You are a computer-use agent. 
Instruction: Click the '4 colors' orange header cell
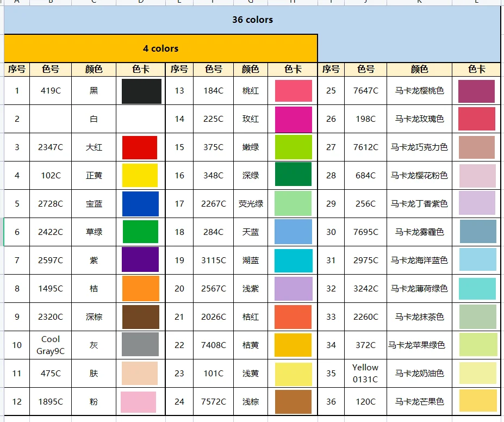(161, 48)
